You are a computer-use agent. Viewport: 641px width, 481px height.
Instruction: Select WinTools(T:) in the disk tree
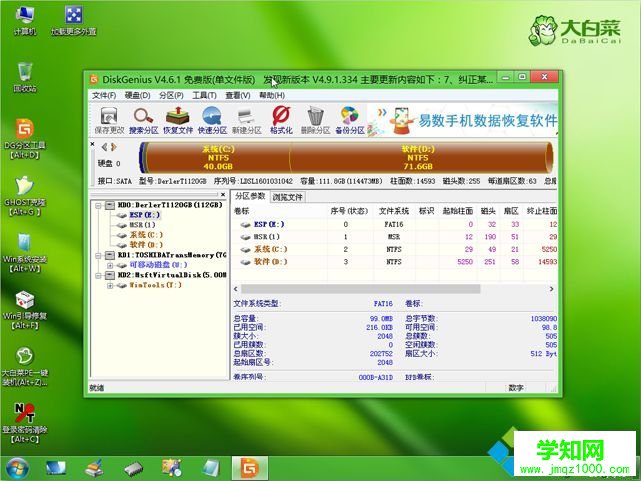click(x=155, y=285)
